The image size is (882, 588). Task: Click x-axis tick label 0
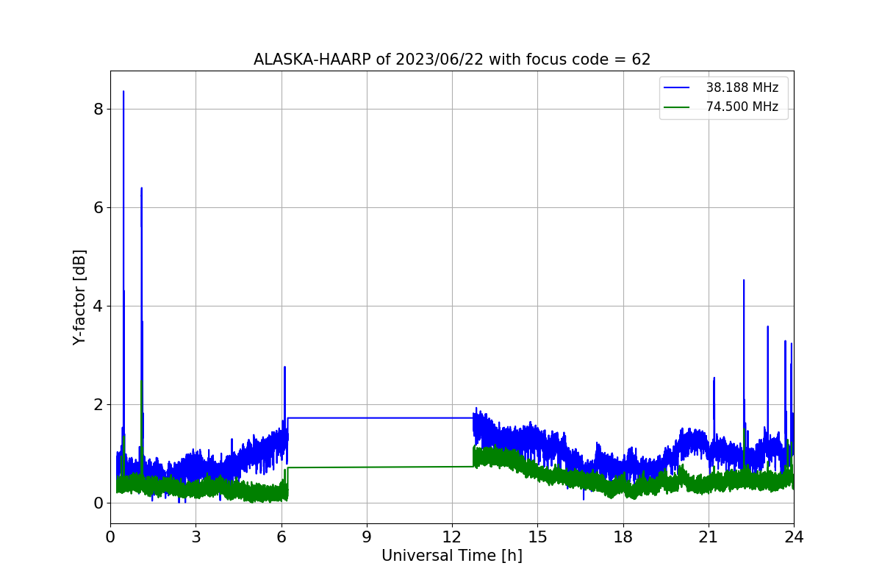[x=110, y=537]
